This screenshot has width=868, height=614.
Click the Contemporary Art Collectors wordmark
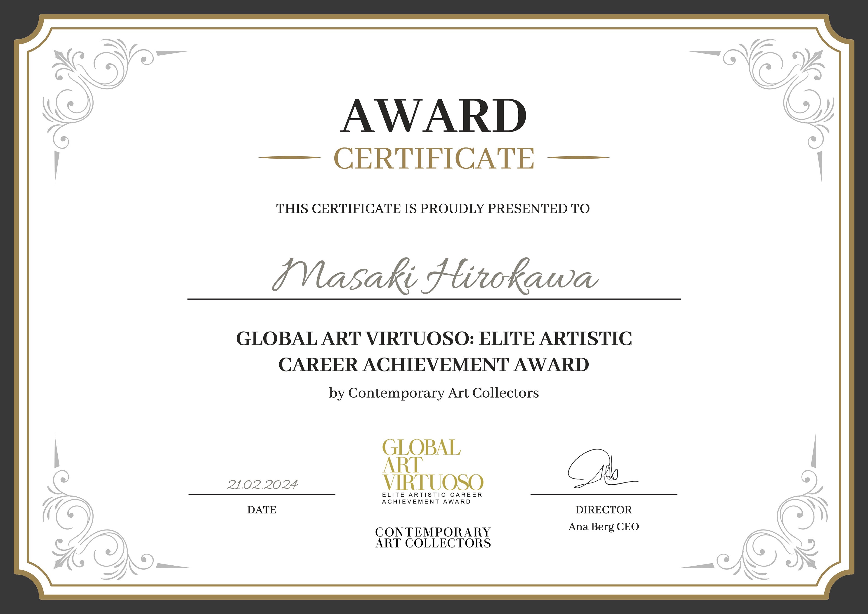433,538
